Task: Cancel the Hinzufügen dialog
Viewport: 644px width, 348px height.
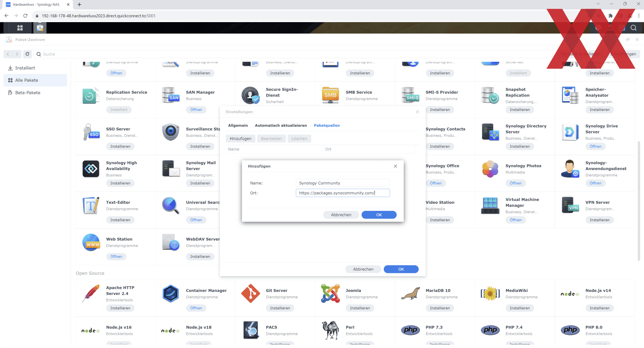Action: [341, 215]
